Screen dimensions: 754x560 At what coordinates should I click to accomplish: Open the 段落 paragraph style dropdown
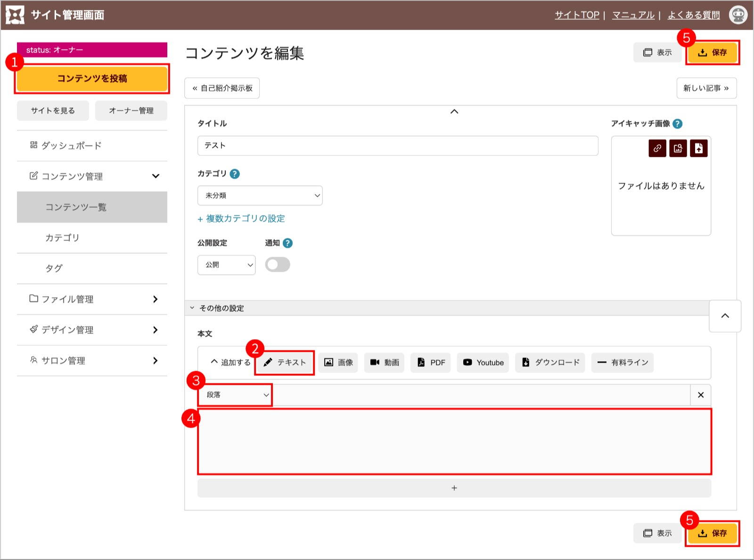(235, 395)
